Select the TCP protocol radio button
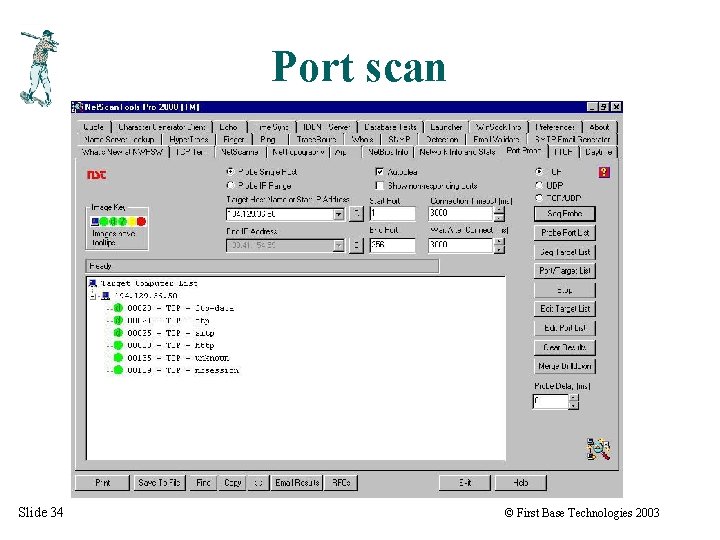The width and height of the screenshot is (720, 540). (x=539, y=172)
